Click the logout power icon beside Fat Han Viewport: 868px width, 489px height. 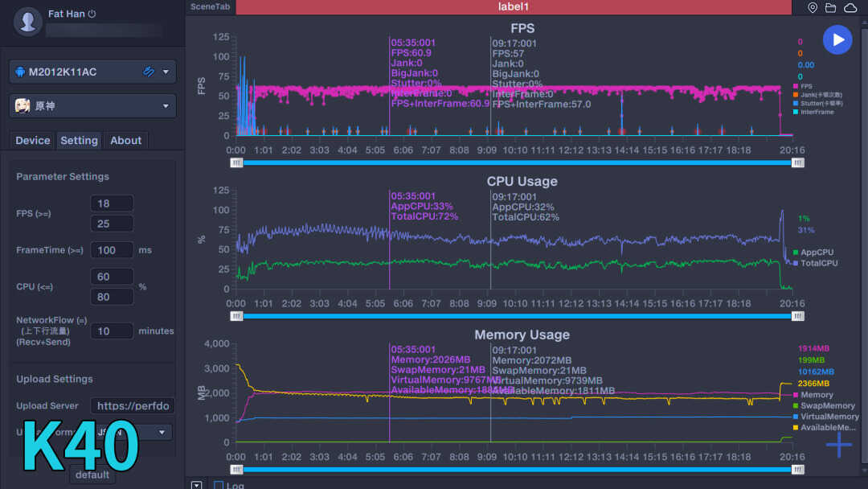coord(92,14)
